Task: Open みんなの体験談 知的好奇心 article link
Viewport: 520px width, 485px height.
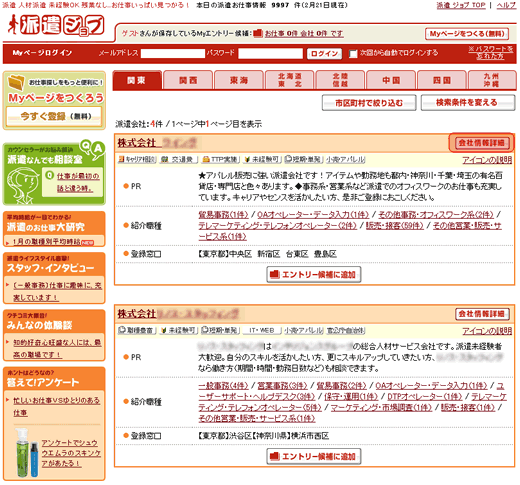Action: coord(57,349)
